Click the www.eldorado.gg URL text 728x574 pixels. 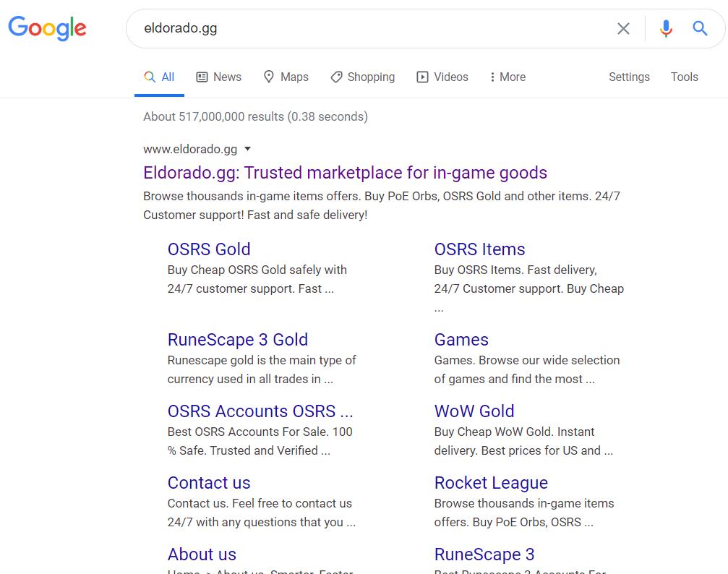190,149
